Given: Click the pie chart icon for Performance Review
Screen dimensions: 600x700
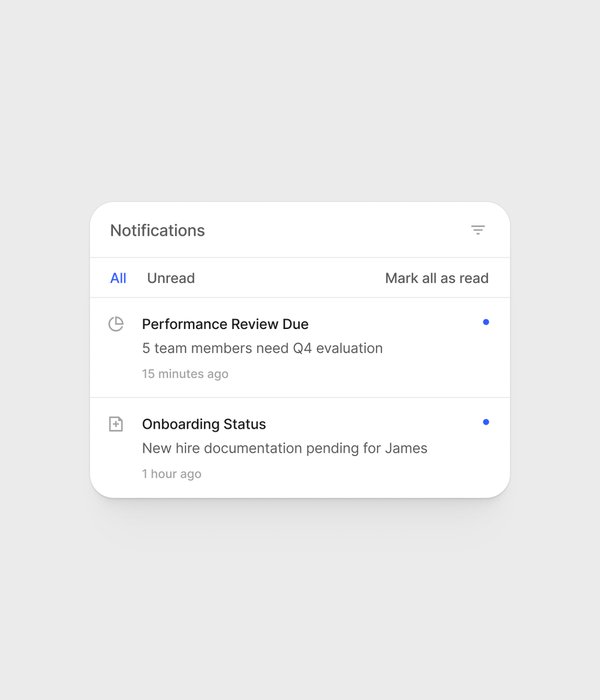Looking at the screenshot, I should [x=116, y=324].
